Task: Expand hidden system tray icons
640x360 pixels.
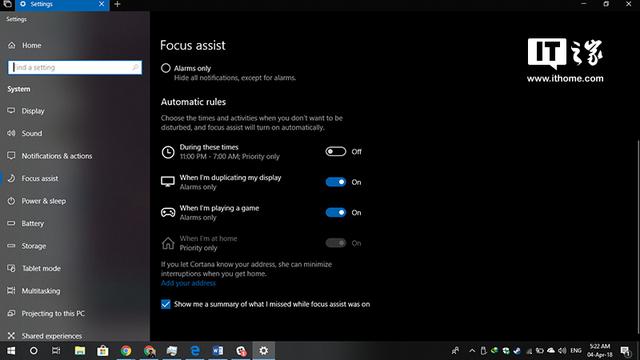Action: 472,351
